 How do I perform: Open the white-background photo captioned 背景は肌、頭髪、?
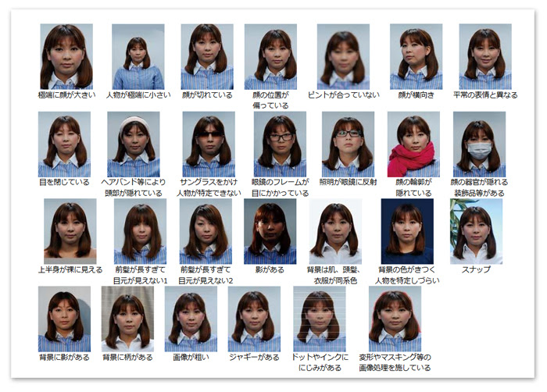click(x=335, y=231)
